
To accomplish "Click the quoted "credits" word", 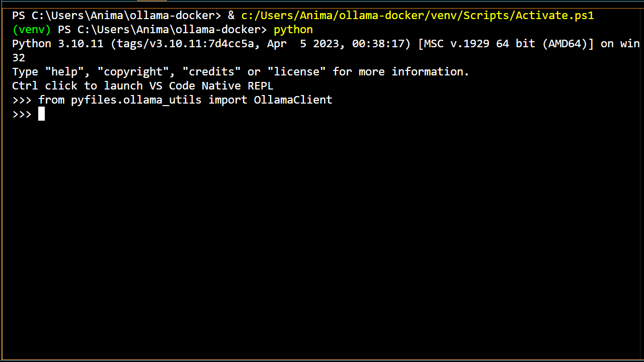I will point(208,72).
